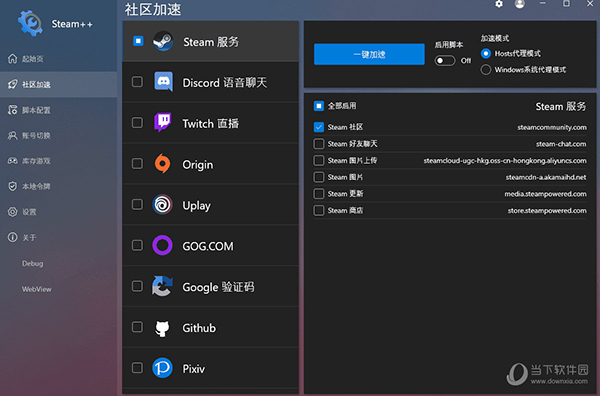Enable the Steam 商店 checkbox

tap(319, 210)
